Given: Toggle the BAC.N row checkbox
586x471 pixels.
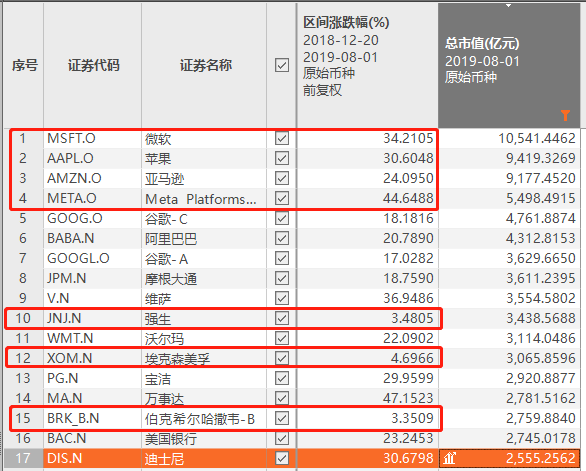Looking at the screenshot, I should coord(282,438).
